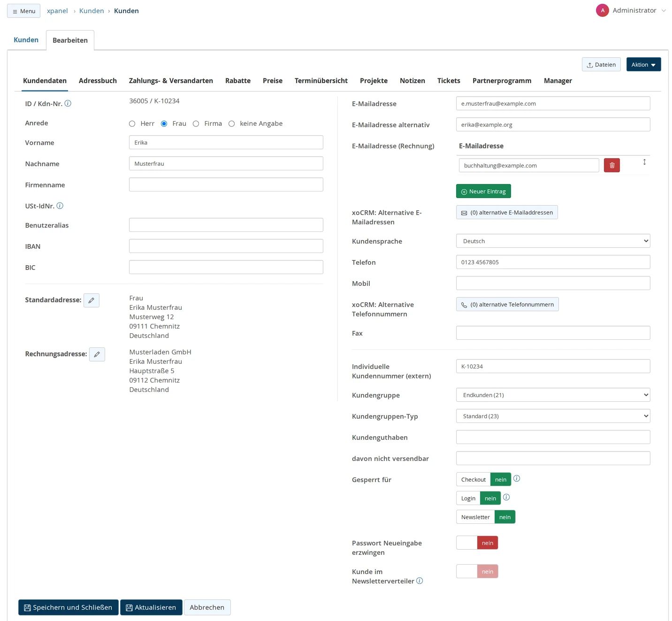Open the Kundengruppe dropdown
The image size is (672, 621).
(x=553, y=395)
